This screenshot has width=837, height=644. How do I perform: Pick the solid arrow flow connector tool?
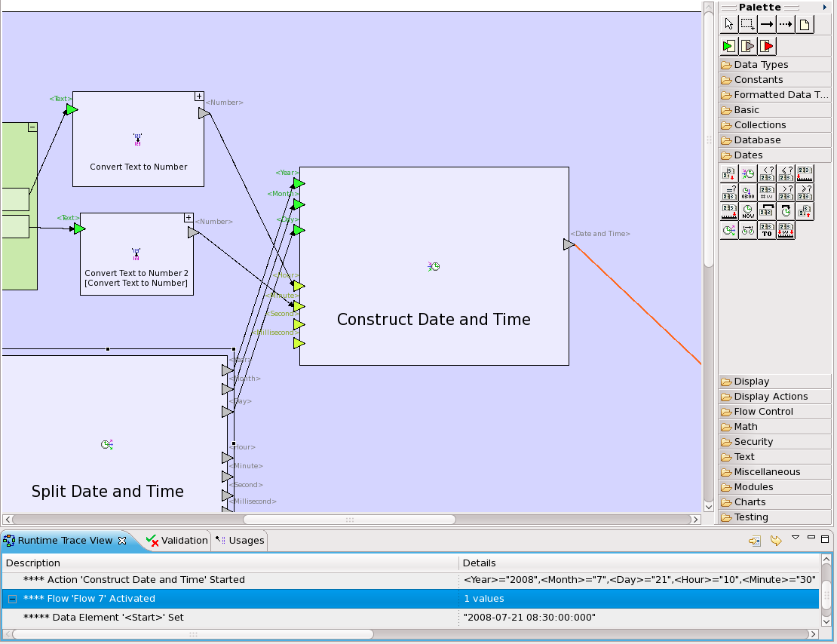coord(767,24)
